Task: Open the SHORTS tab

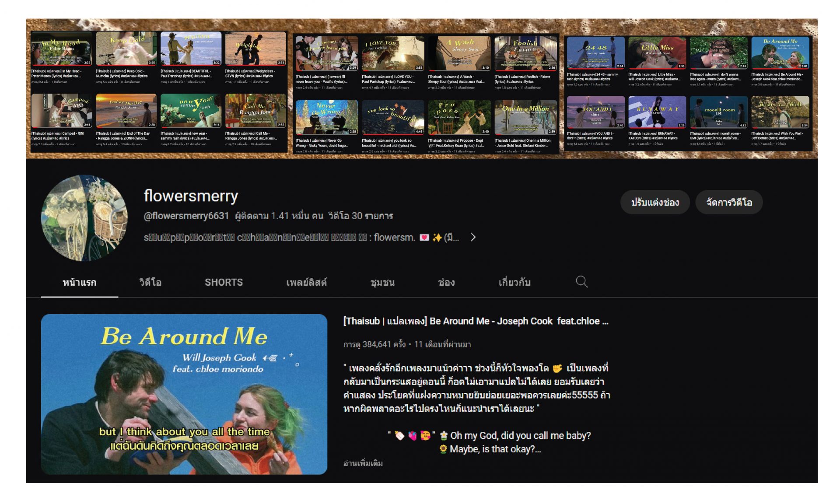Action: pyautogui.click(x=224, y=283)
